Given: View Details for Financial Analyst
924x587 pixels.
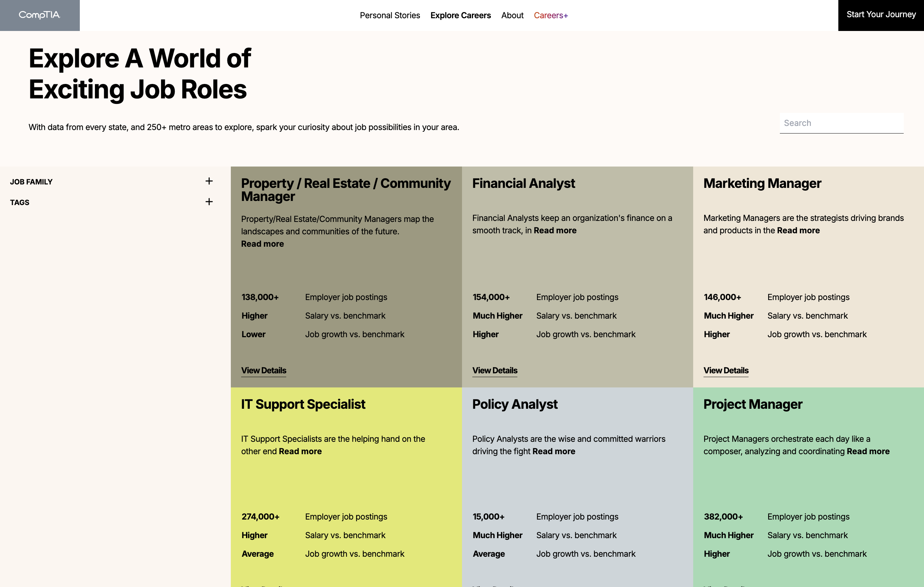Looking at the screenshot, I should 494,371.
